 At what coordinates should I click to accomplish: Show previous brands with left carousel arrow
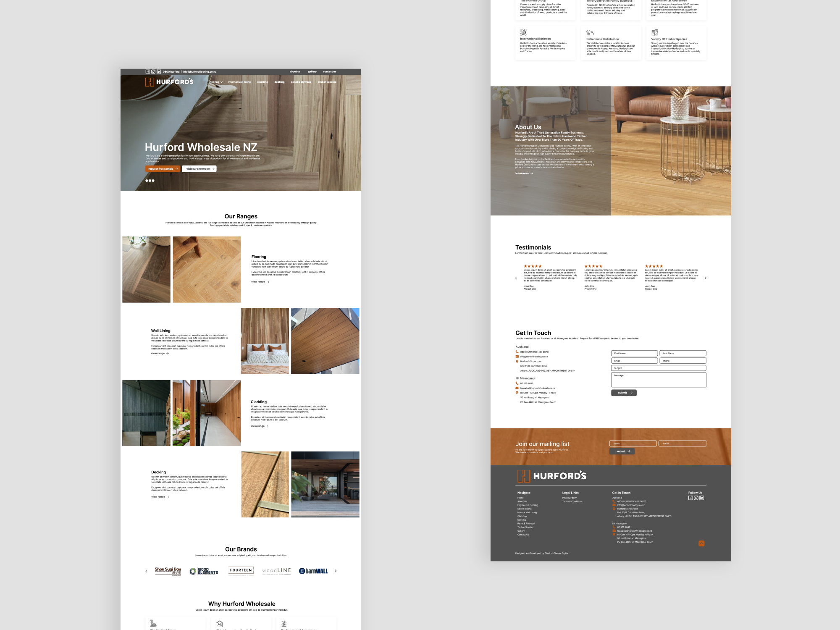146,571
